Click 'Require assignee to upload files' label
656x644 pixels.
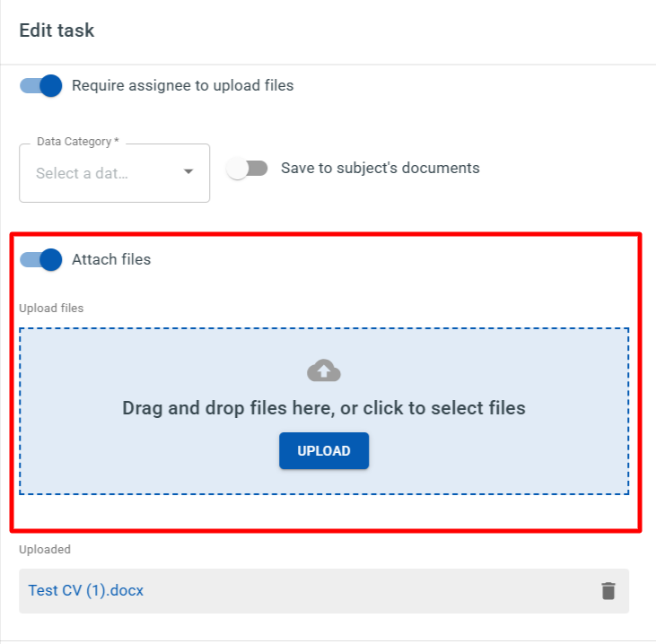point(182,86)
